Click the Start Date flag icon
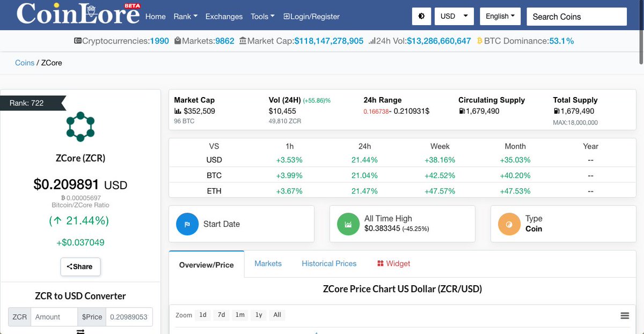 pyautogui.click(x=187, y=224)
